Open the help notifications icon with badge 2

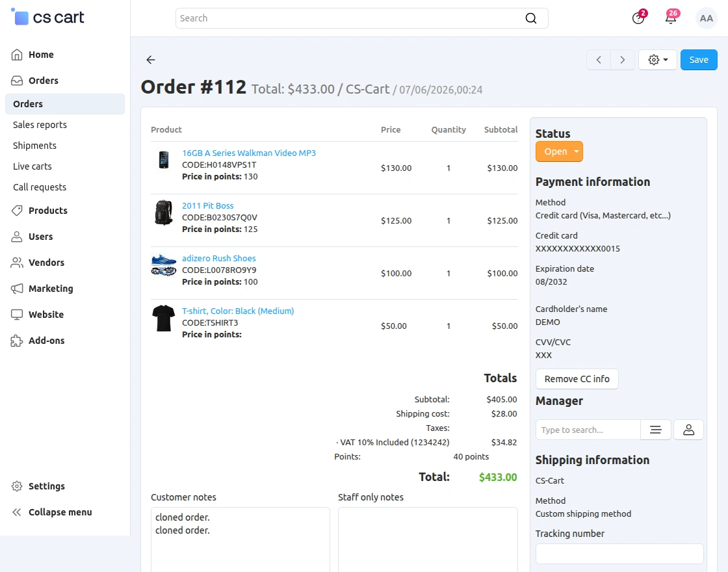(x=638, y=18)
